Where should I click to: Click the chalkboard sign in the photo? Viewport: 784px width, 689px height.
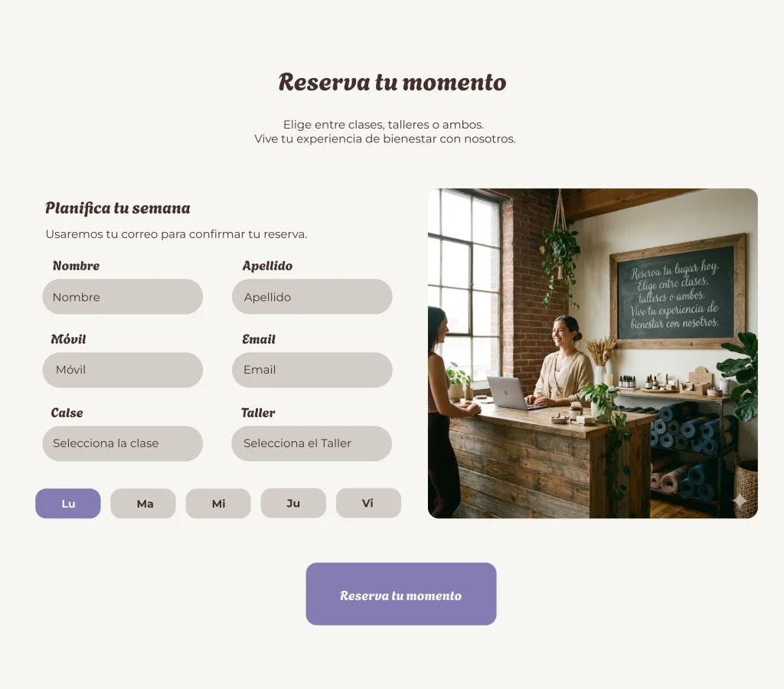(x=678, y=292)
